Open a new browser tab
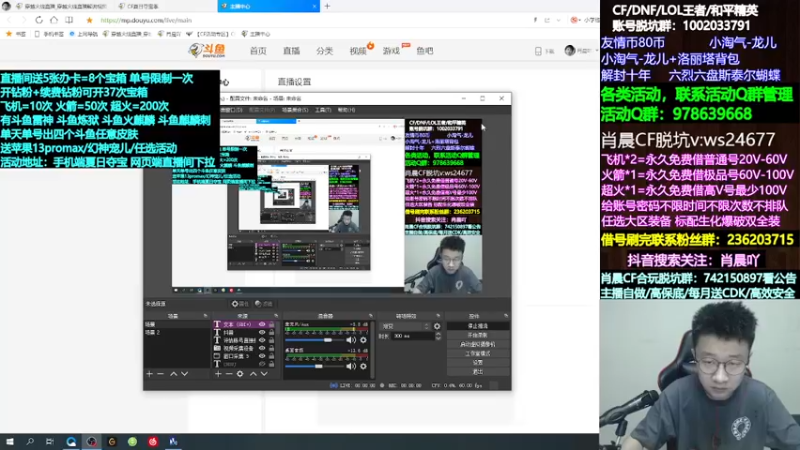 pos(327,6)
